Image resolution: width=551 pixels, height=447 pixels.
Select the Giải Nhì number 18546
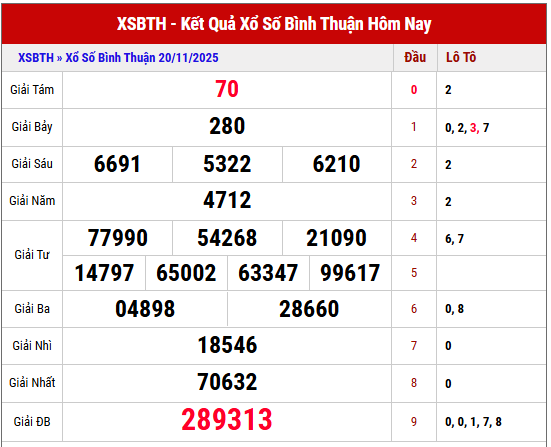[x=227, y=345]
